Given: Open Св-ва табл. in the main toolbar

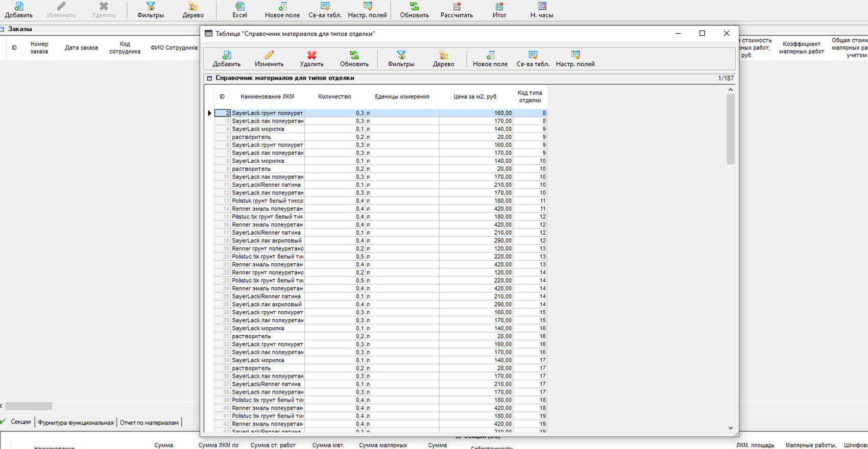Looking at the screenshot, I should tap(325, 10).
